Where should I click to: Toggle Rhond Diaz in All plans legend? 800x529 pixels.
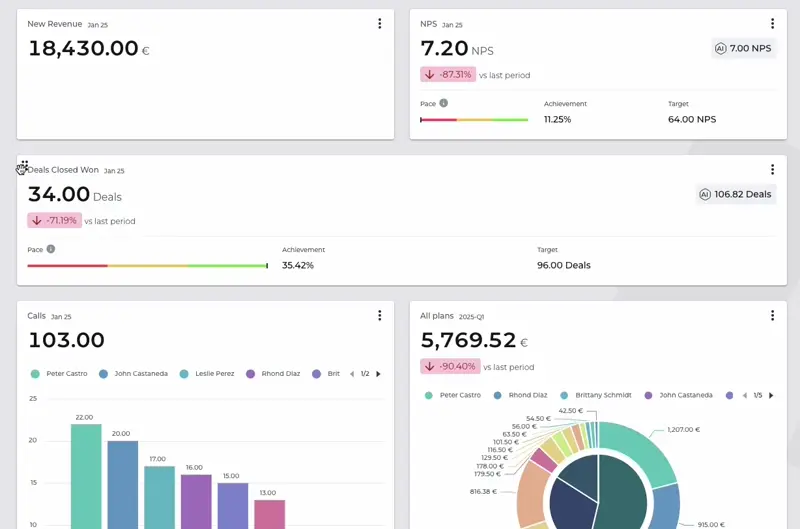tap(520, 395)
